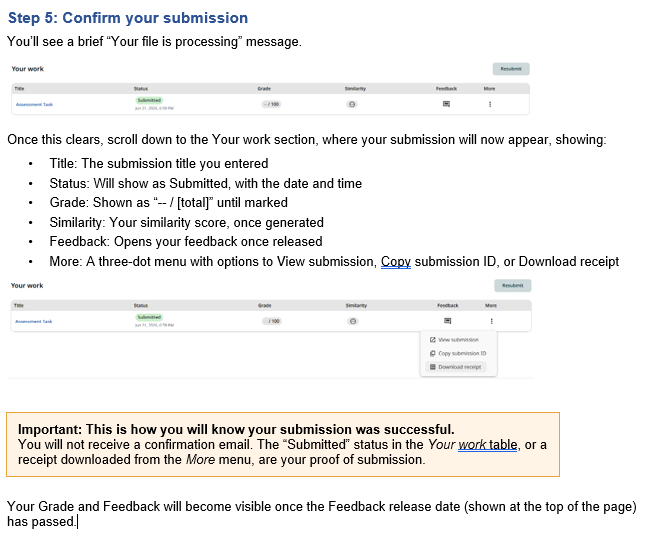Viewport: 645px width, 542px height.
Task: Click the feedback icon in first table
Action: click(x=446, y=104)
